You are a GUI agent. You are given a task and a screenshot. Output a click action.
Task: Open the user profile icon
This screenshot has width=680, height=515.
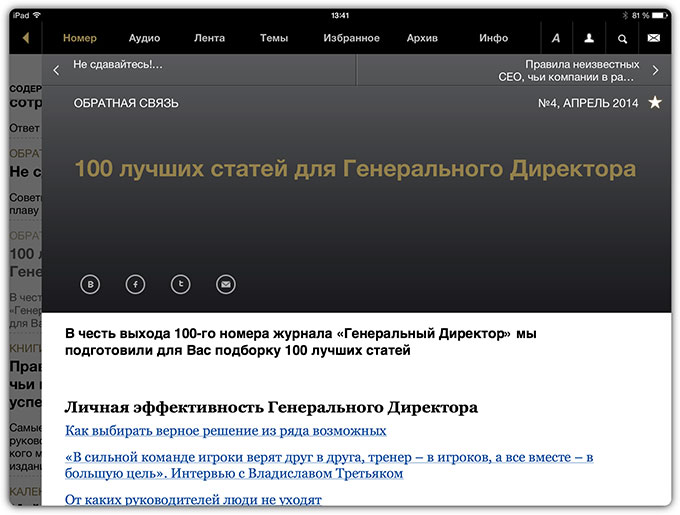click(x=589, y=38)
